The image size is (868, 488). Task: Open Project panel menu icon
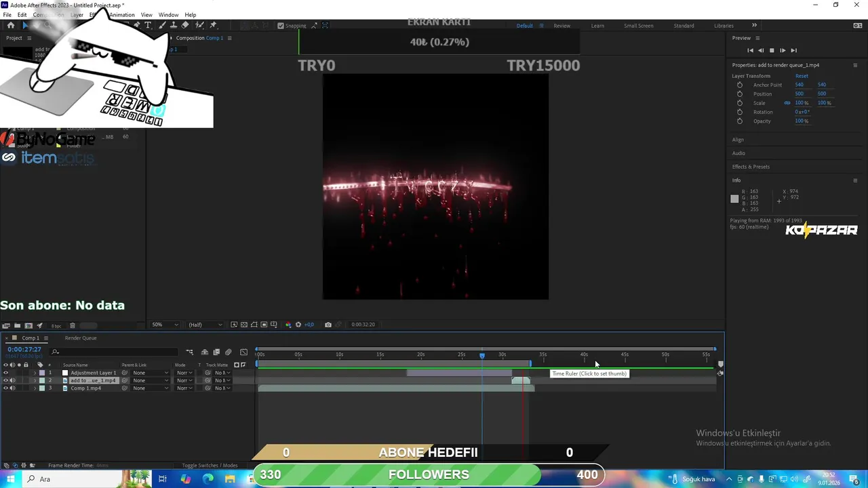coord(29,38)
